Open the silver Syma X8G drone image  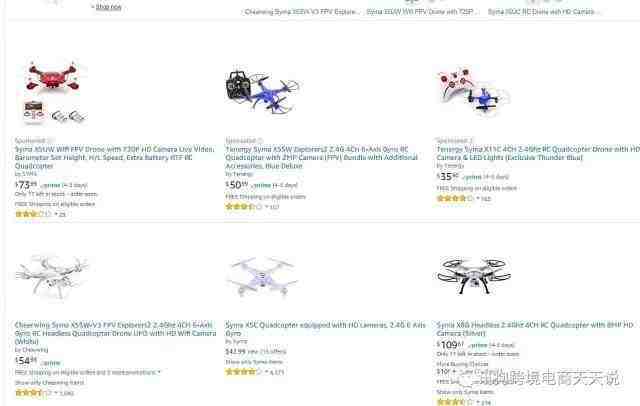coord(473,275)
